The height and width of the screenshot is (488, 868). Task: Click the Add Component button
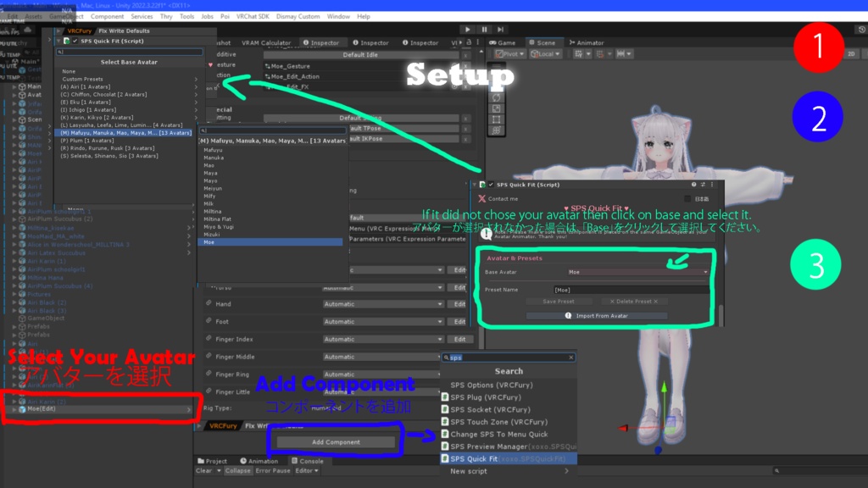[x=336, y=442]
